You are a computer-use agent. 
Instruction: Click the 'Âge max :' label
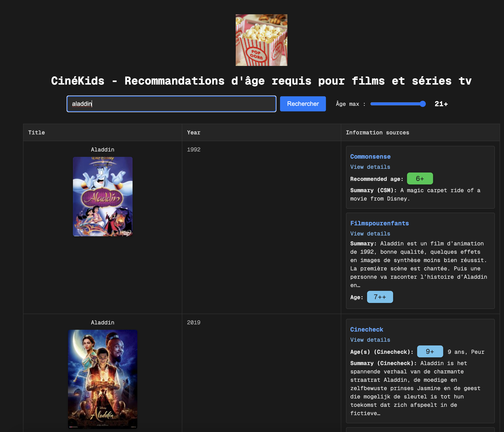click(x=351, y=104)
